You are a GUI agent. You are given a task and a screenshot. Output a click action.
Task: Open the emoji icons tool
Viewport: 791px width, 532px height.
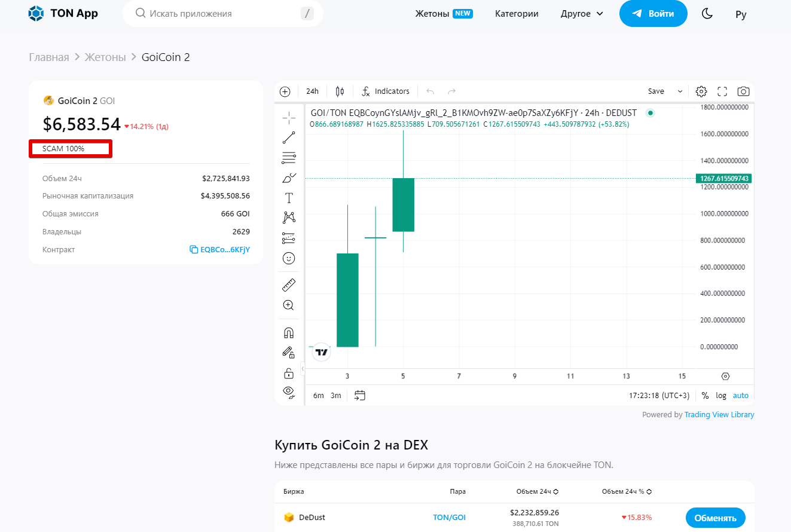(289, 258)
